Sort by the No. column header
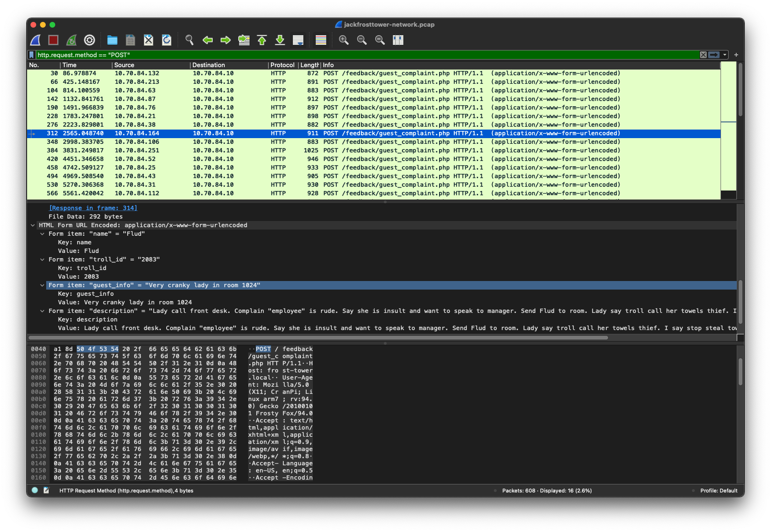Screen dimensions: 771x532 click(x=43, y=65)
